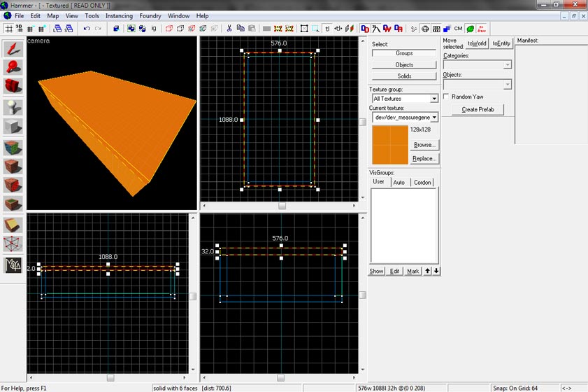Viewport: 588px width, 392px height.
Task: Toggle the red draw icon
Action: point(482,29)
